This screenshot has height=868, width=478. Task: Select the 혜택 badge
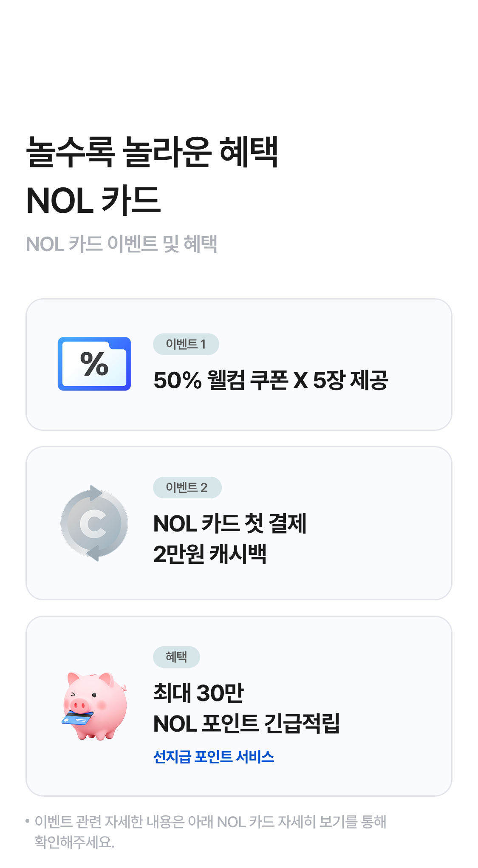(176, 657)
